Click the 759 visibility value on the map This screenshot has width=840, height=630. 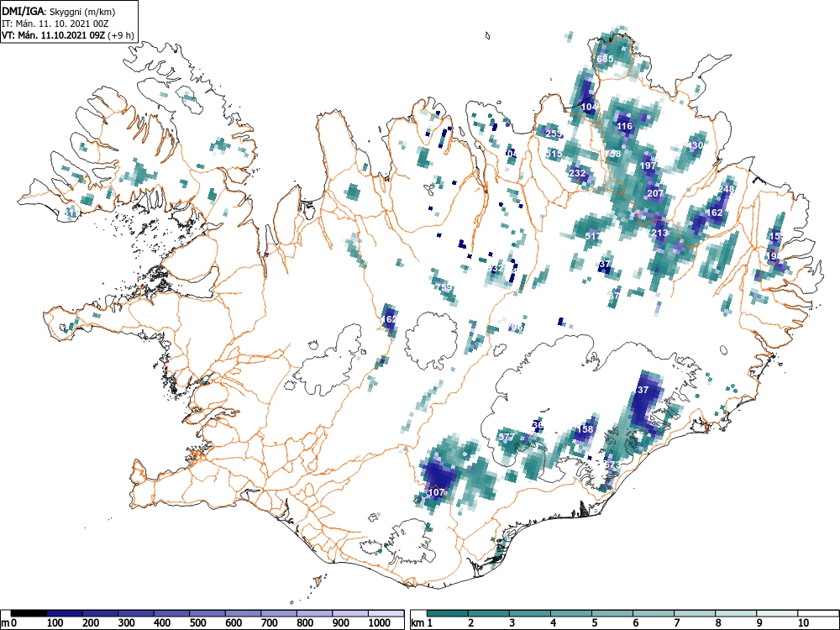click(x=444, y=287)
